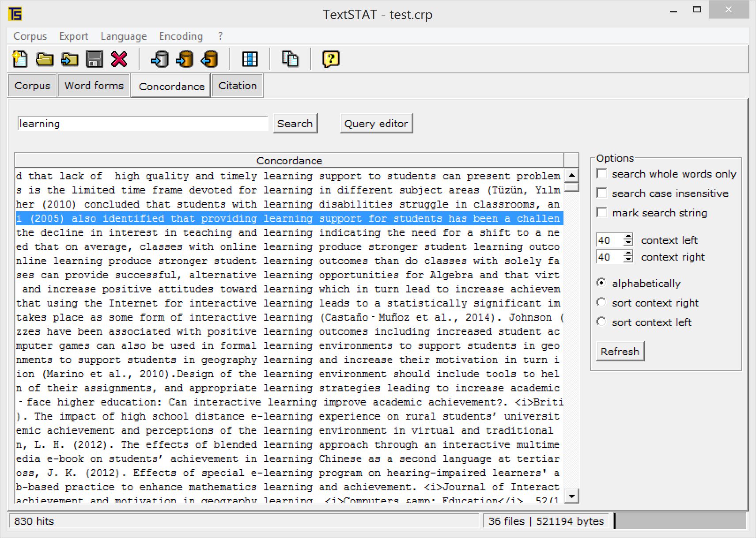Select the alphabetically sort option
The image size is (756, 538).
click(x=601, y=283)
